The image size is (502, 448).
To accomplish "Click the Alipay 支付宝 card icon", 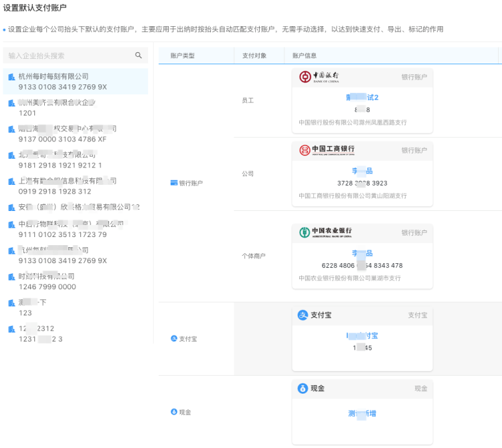I will point(303,315).
